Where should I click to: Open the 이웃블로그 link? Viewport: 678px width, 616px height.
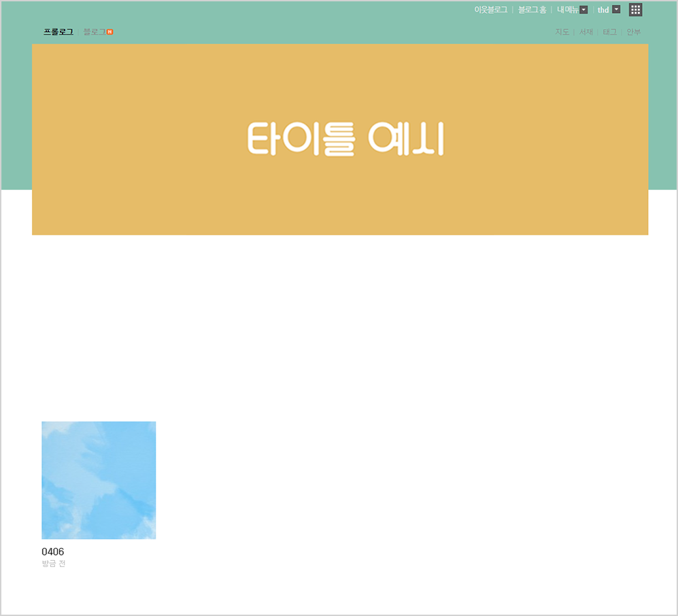tap(490, 10)
